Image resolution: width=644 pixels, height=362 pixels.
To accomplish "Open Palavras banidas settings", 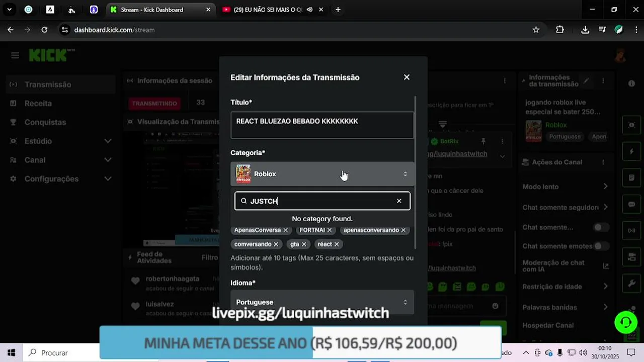I will click(x=565, y=307).
